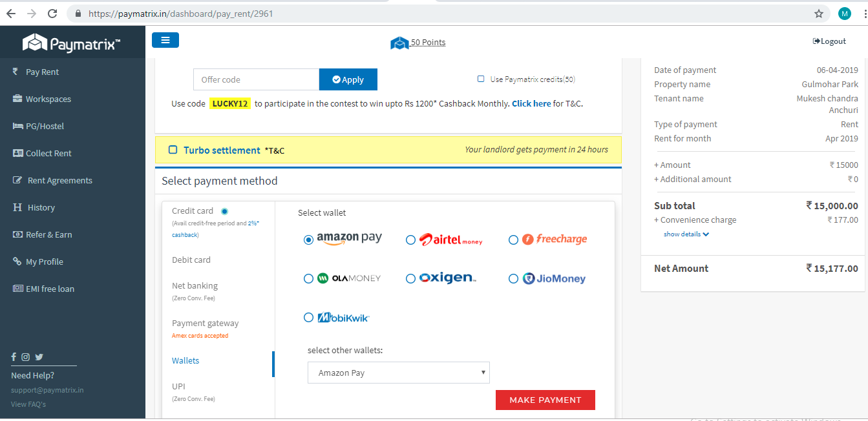Open the select other wallets dropdown

coord(399,373)
